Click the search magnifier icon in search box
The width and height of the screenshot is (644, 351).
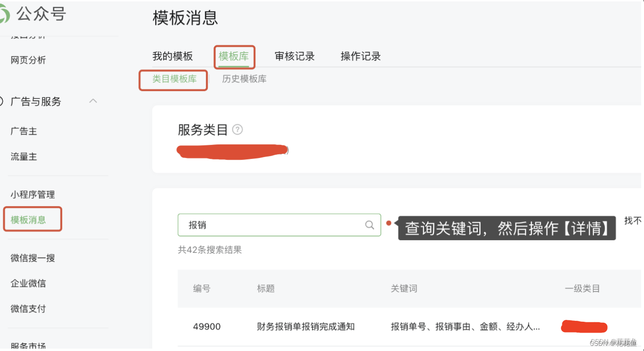click(x=370, y=225)
